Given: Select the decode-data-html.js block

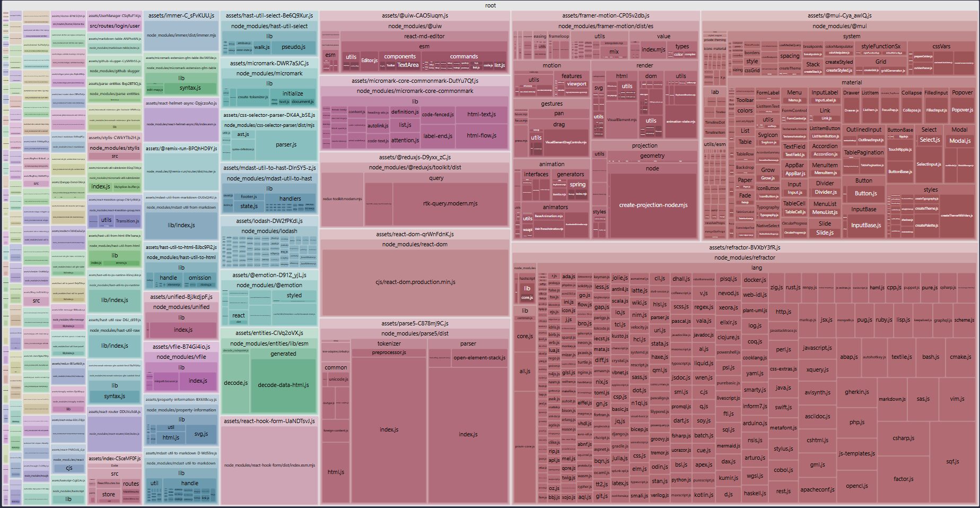Looking at the screenshot, I should pos(283,385).
